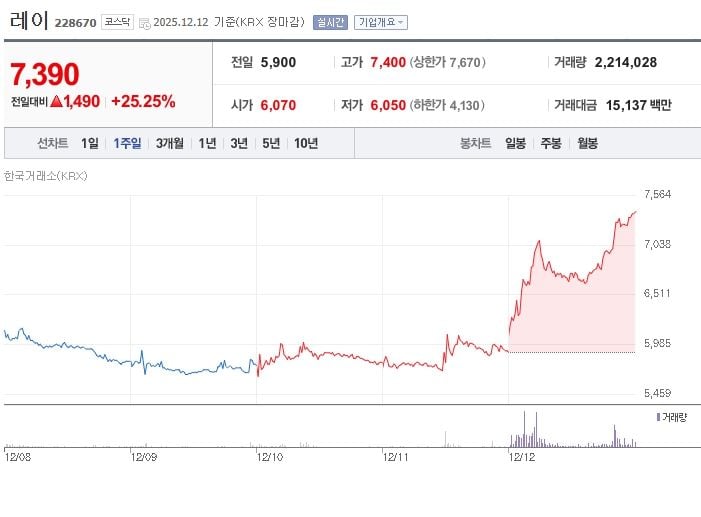This screenshot has width=701, height=517.
Task: Click the stock name 레이
Action: point(27,20)
